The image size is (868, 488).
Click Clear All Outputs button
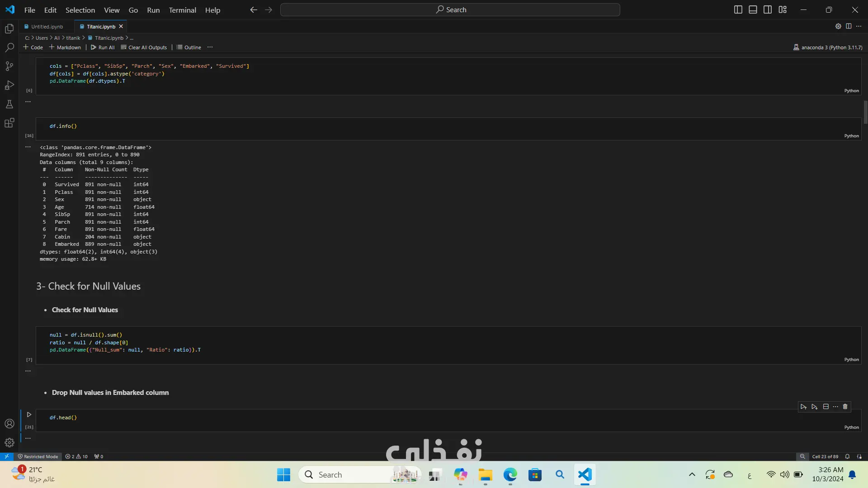coord(144,47)
